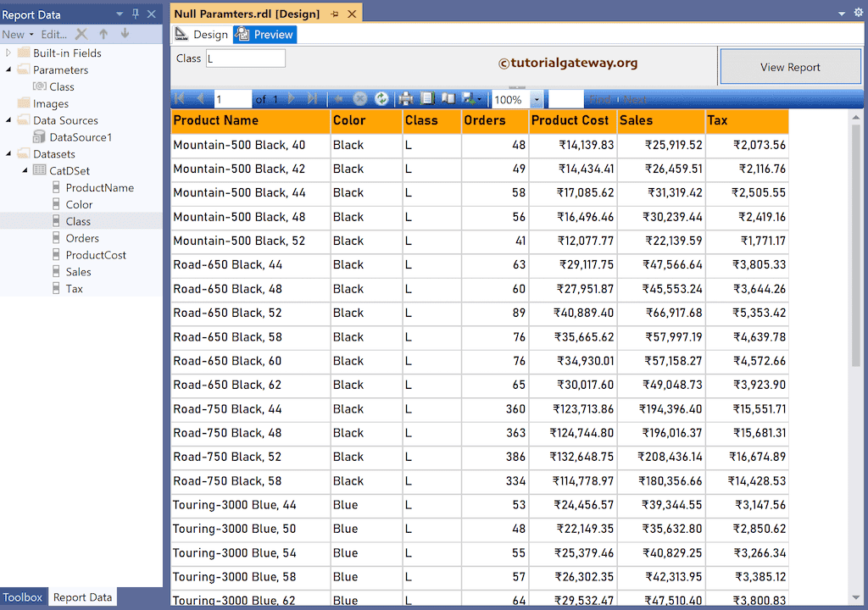Toggle Print Layout view icon
The width and height of the screenshot is (868, 610).
click(x=428, y=99)
